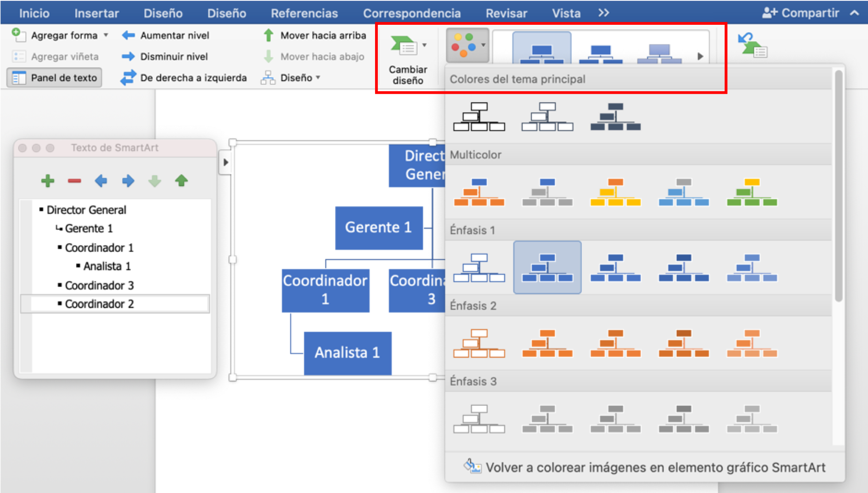Choose the green-yellow Multicolor option
The height and width of the screenshot is (493, 868).
pos(752,192)
